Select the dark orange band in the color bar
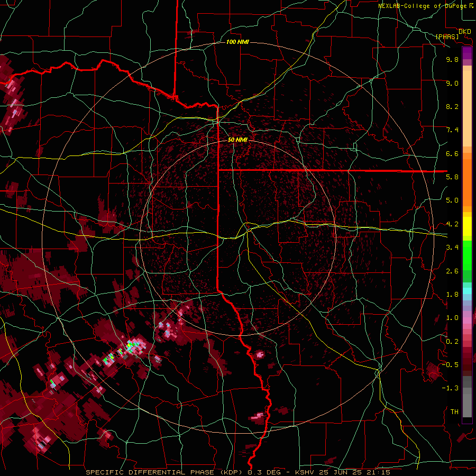Viewport: 476px width, 476px height. 467,183
